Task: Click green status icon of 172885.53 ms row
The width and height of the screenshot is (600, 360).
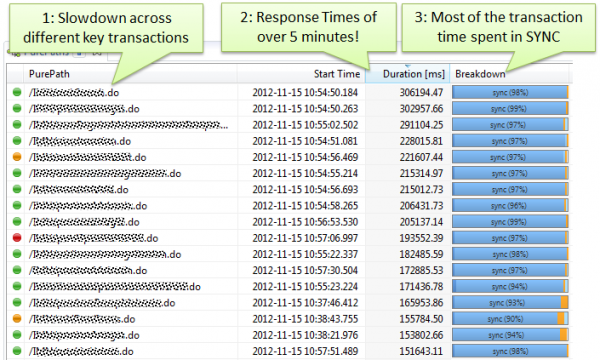Action: [x=17, y=270]
